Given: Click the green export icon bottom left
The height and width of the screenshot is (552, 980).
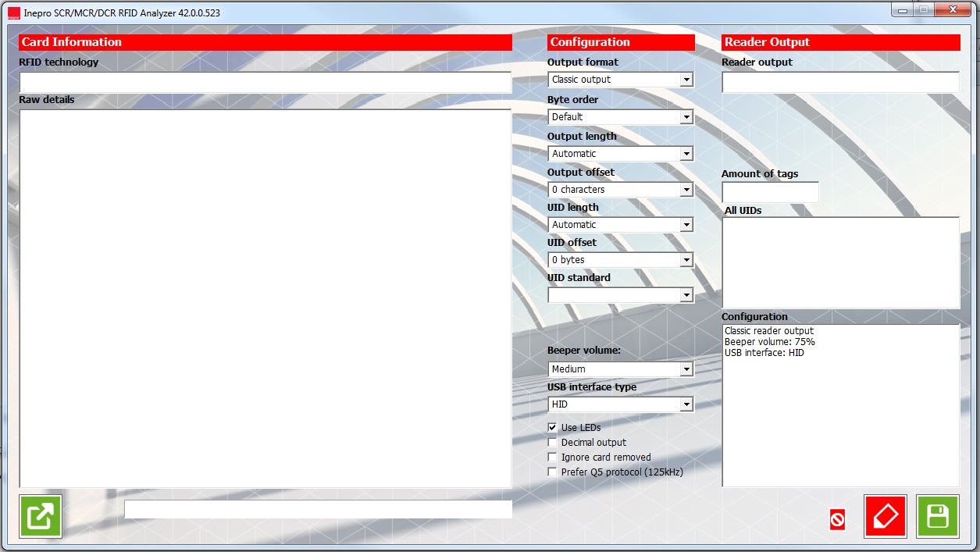Looking at the screenshot, I should coord(41,515).
